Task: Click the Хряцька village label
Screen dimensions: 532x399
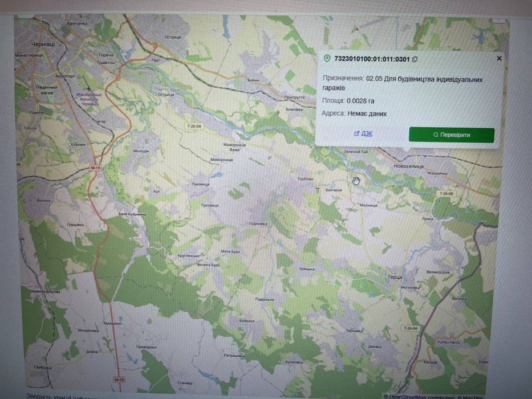Action: click(307, 268)
